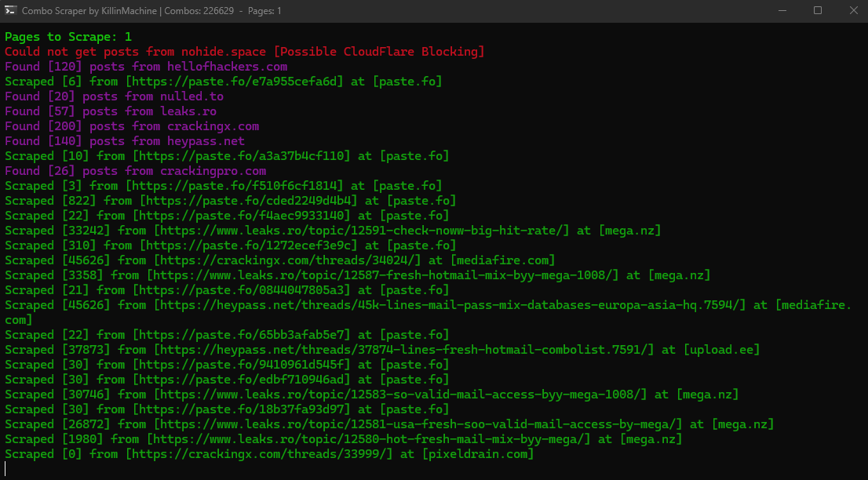This screenshot has width=868, height=480.
Task: Click the paste.fo/e7a955cefa6d URL
Action: tap(234, 82)
